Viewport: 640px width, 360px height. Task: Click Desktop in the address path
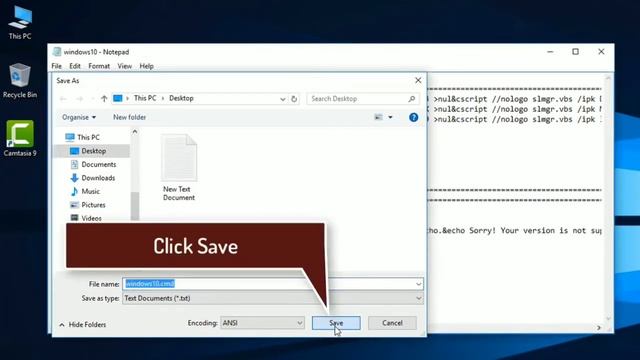click(x=181, y=98)
